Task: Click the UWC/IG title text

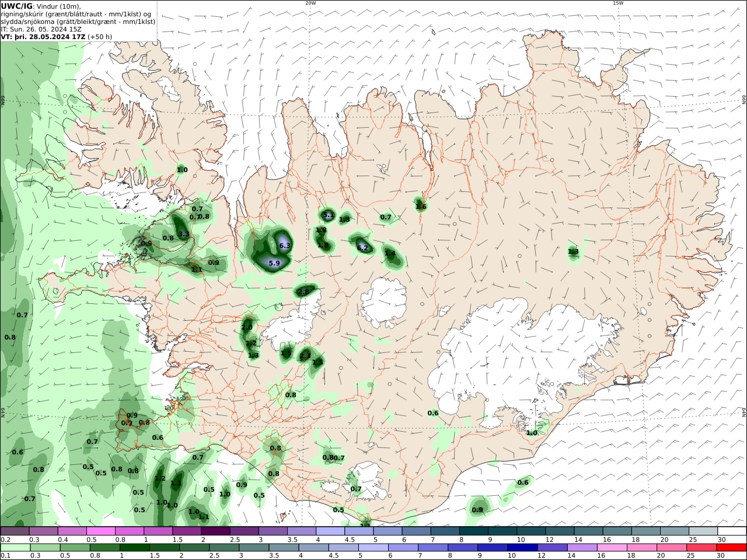Action: coord(17,6)
